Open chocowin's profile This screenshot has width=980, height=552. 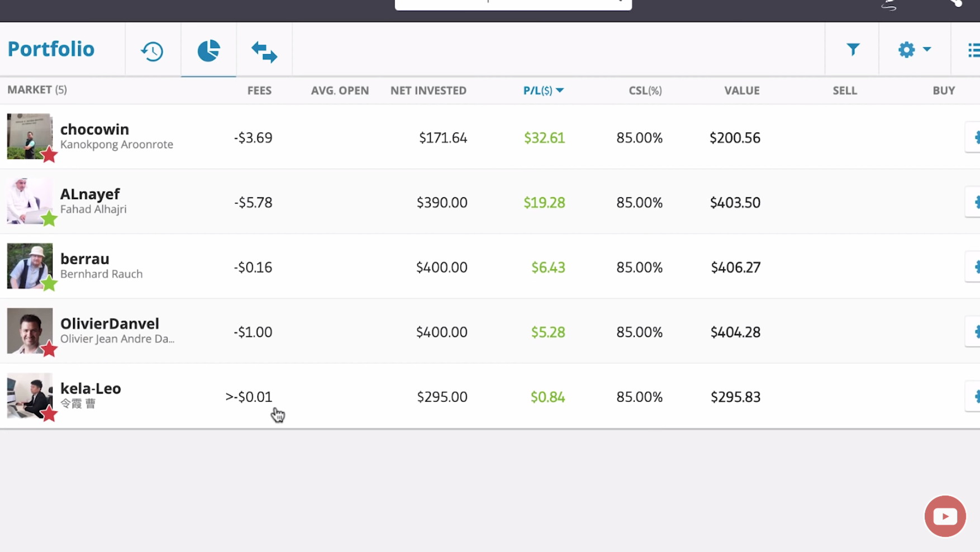[x=94, y=129]
